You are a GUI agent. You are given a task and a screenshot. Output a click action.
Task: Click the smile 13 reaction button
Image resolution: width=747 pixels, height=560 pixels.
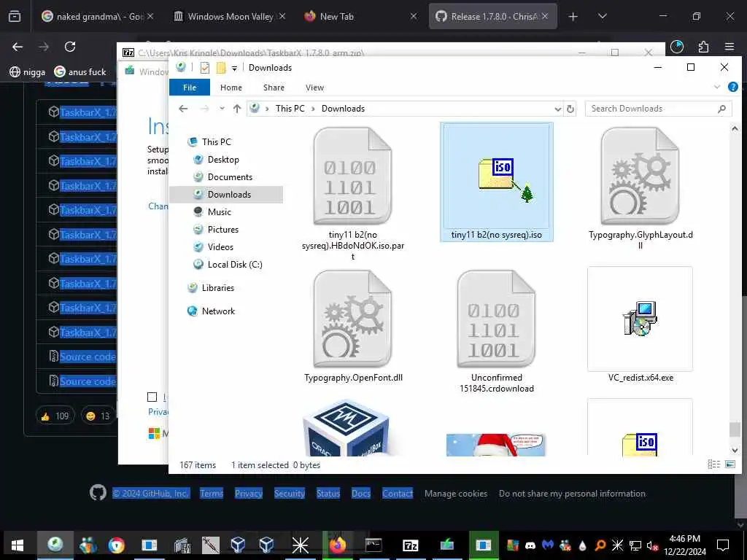click(98, 416)
